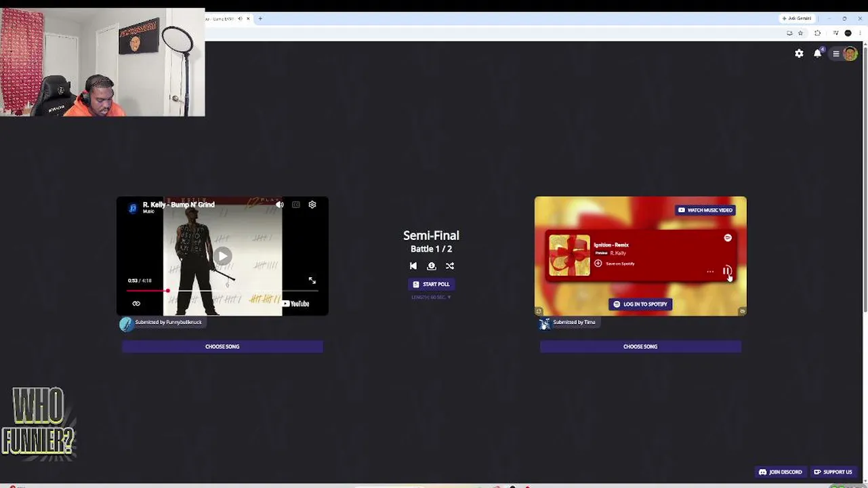
Task: Copy link icon in YouTube player
Action: [x=136, y=304]
